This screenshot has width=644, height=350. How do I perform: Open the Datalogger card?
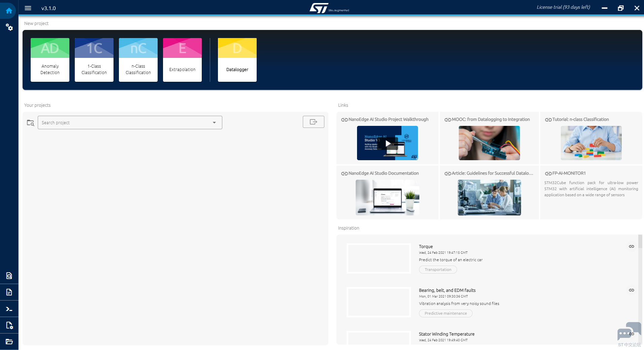click(237, 60)
